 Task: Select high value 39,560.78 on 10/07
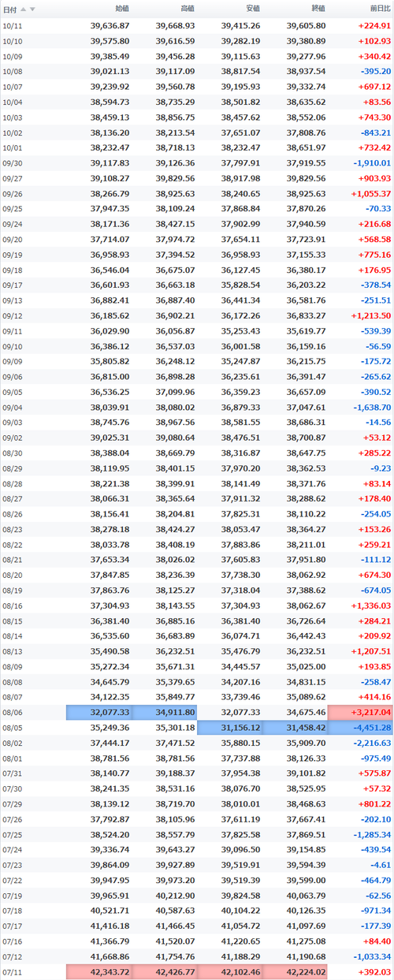coord(175,86)
